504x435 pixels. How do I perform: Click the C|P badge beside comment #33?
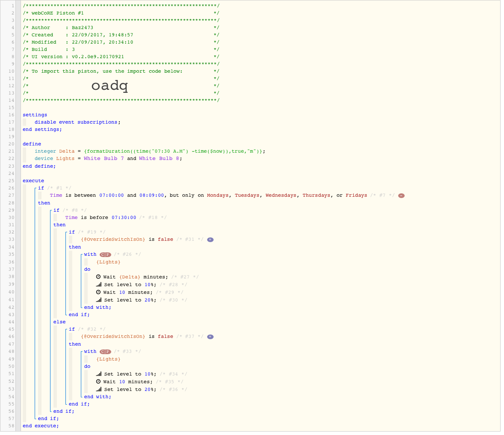coord(105,352)
